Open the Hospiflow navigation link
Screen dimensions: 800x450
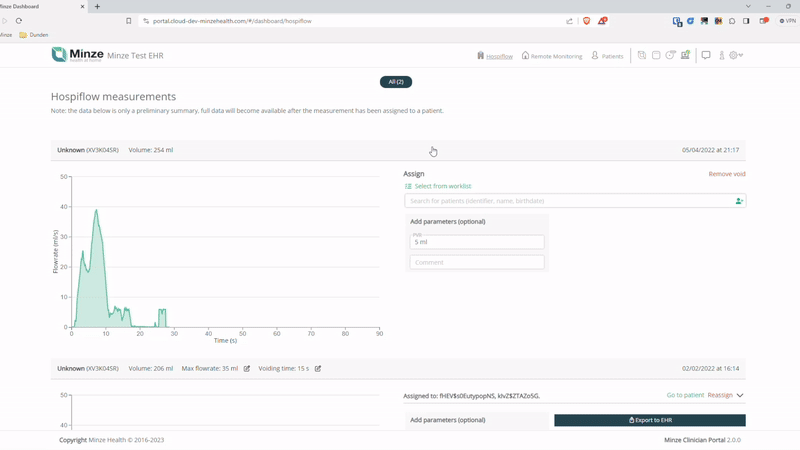point(499,56)
